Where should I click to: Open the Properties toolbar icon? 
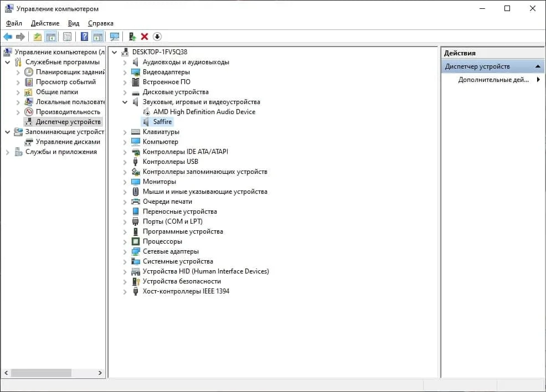pyautogui.click(x=67, y=37)
